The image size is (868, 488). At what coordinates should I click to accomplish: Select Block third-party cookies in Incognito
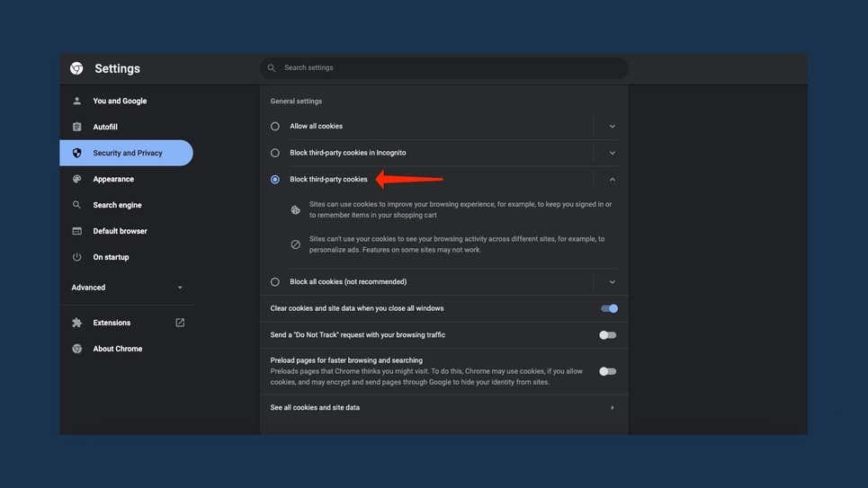(275, 153)
